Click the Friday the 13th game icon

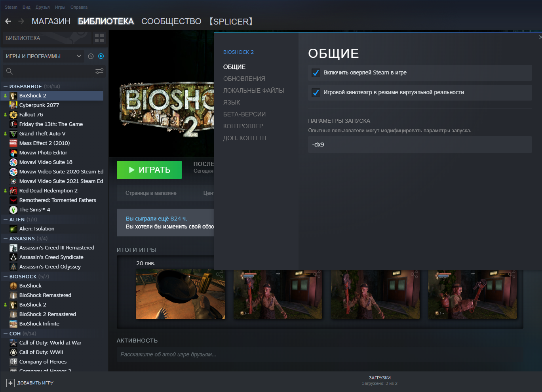[13, 124]
